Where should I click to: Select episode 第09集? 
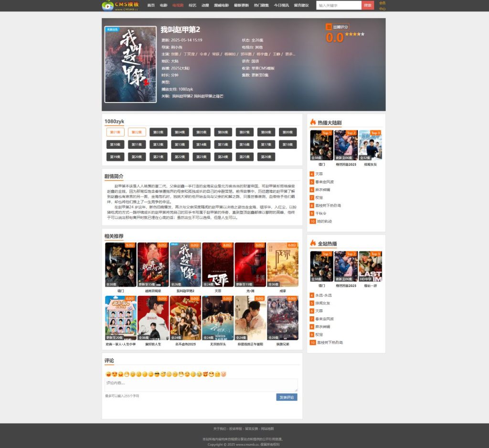288,132
